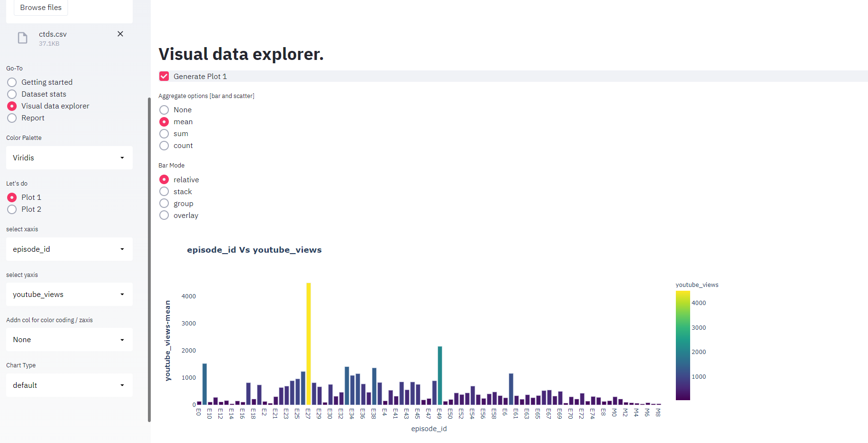Viewport: 868px width, 443px height.
Task: Click the tall yellow E27 bar
Action: click(309, 343)
